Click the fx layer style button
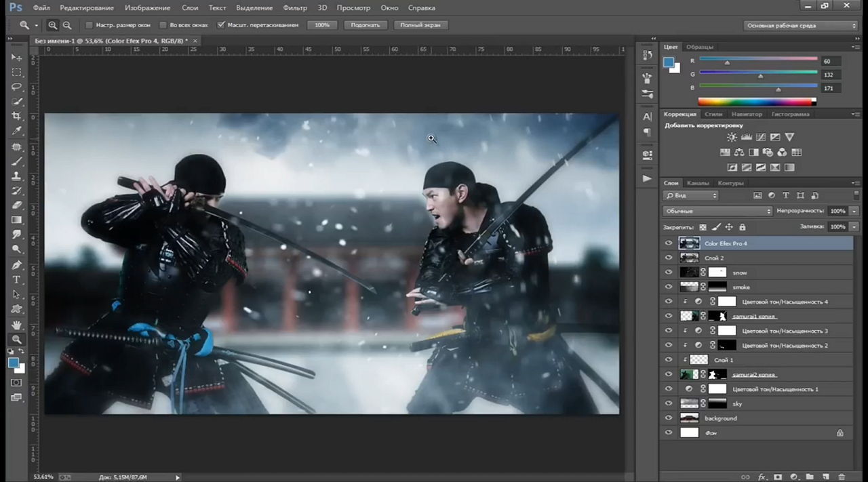The image size is (868, 482). [x=762, y=477]
